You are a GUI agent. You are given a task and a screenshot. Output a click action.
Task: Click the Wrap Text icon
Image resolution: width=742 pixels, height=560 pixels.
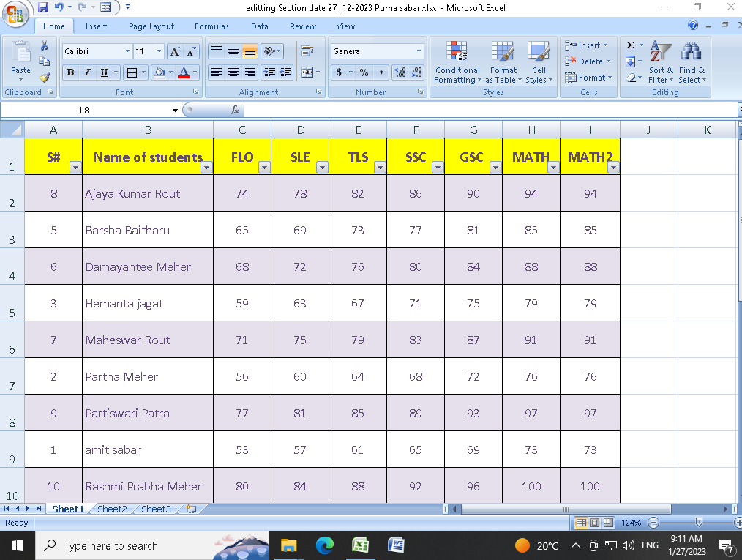[x=307, y=51]
